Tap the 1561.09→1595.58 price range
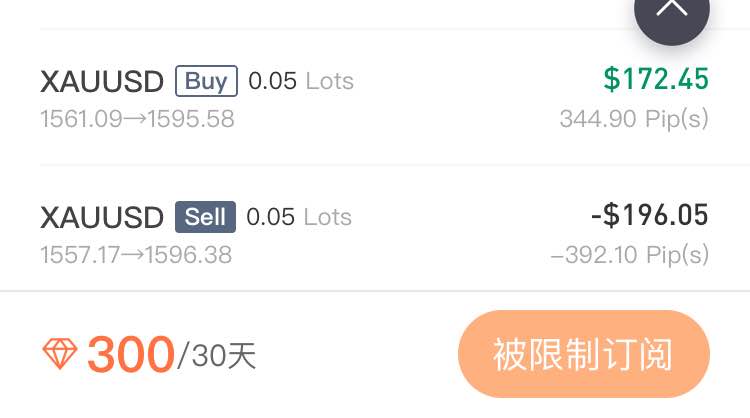Viewport: 750px width, 418px height. coord(137,120)
